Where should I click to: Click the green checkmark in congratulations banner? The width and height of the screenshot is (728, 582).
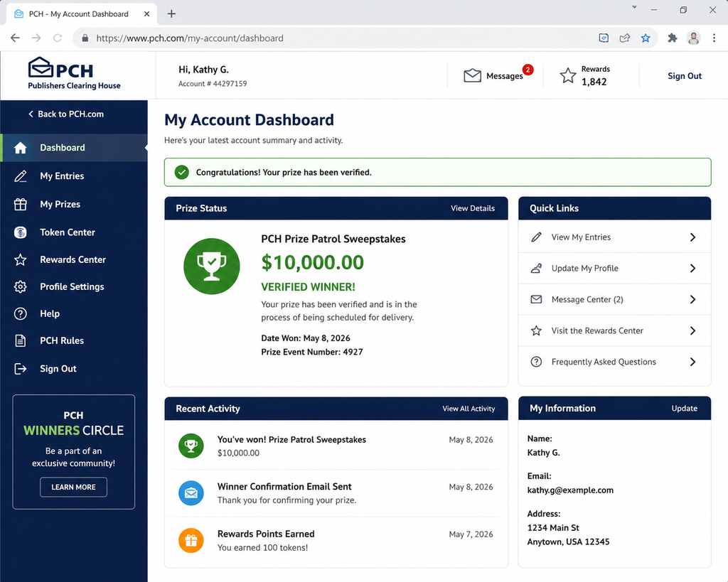[182, 173]
